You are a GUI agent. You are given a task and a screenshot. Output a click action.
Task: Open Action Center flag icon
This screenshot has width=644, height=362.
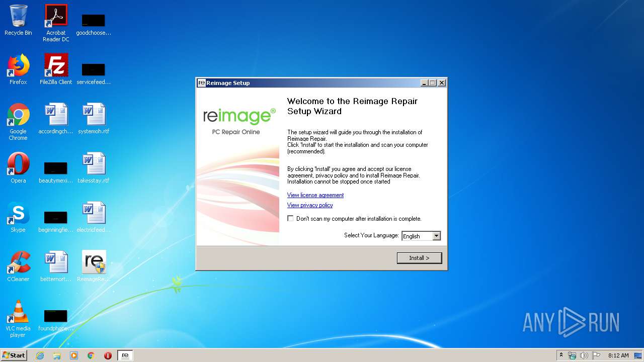click(x=596, y=355)
